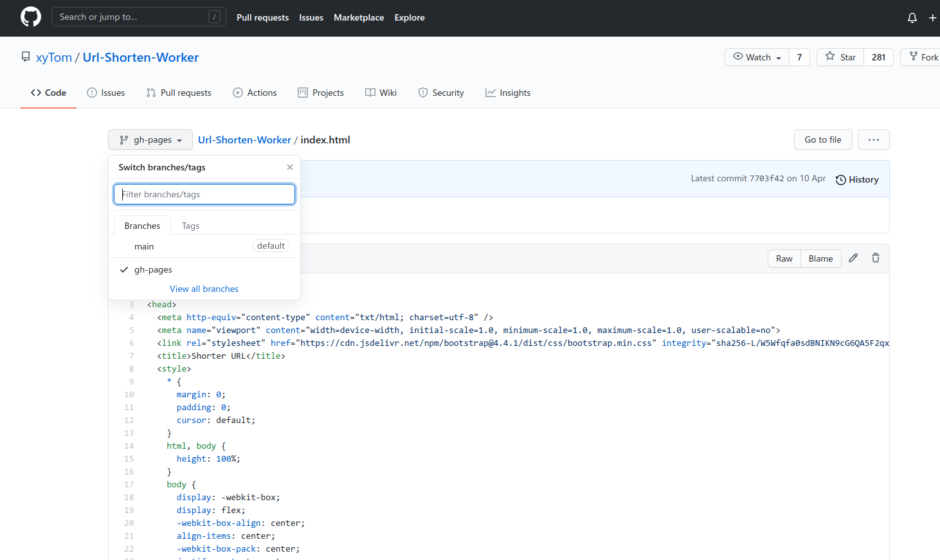Open the Issues tab of the repository
The height and width of the screenshot is (560, 940).
point(106,93)
